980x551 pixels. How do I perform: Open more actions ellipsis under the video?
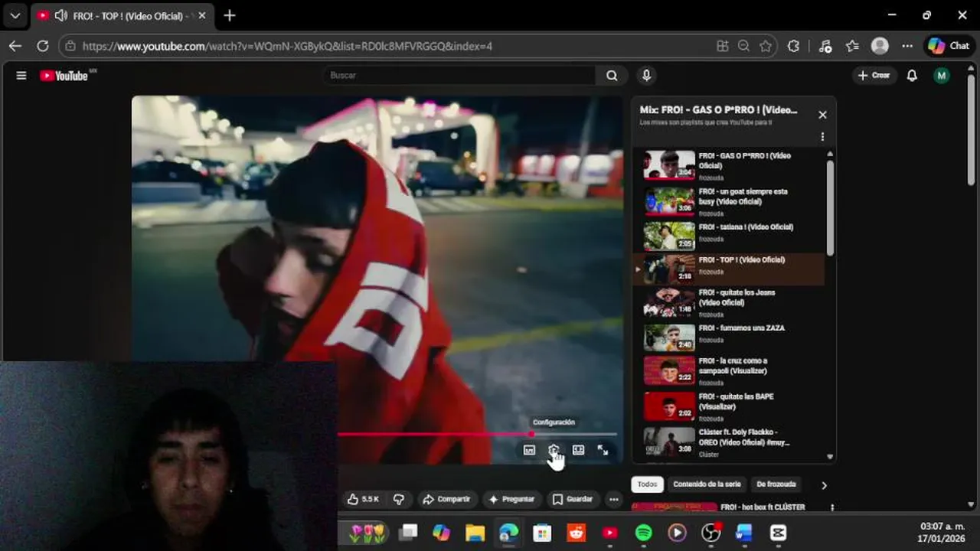tap(613, 499)
